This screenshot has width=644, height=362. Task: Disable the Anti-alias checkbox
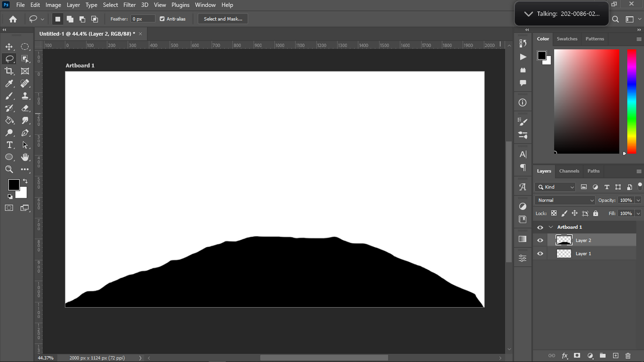162,19
